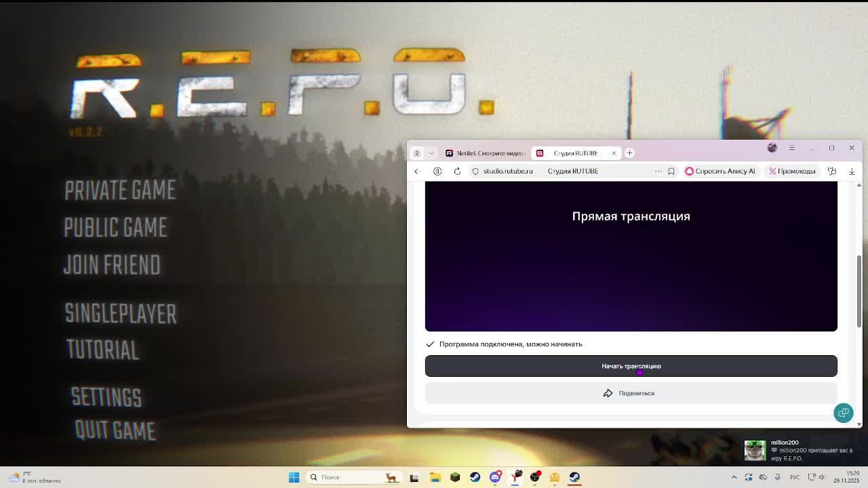The height and width of the screenshot is (488, 868).
Task: Open the yellow robot R.E.P.O. taskbar icon
Action: pyautogui.click(x=555, y=477)
